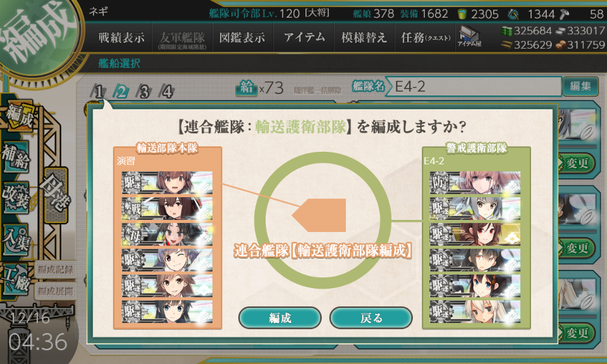607x364 pixels.
Task: Click the large 編成 round emblem
Action: (x=37, y=33)
